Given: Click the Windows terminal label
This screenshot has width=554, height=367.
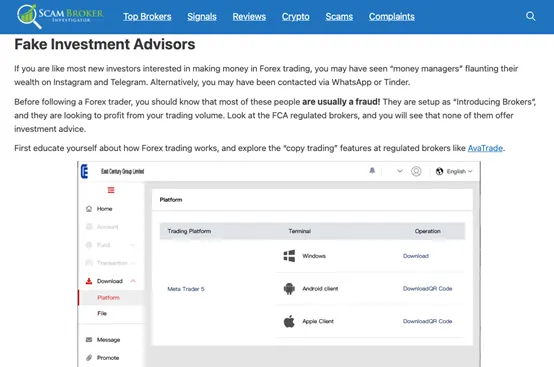Looking at the screenshot, I should tap(314, 256).
